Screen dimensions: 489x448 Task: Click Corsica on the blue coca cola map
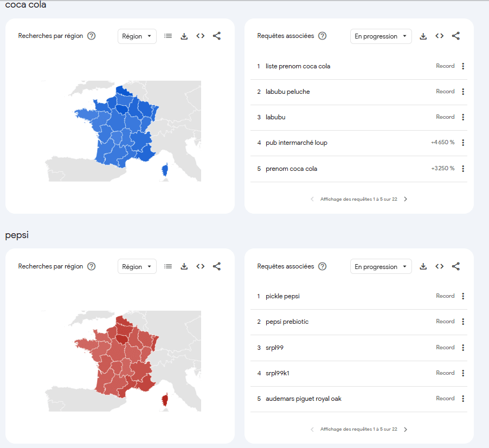tap(165, 170)
